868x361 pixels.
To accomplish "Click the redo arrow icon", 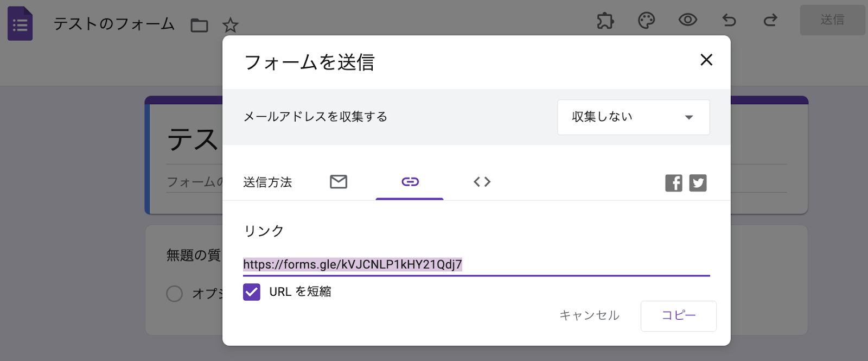I will click(770, 20).
